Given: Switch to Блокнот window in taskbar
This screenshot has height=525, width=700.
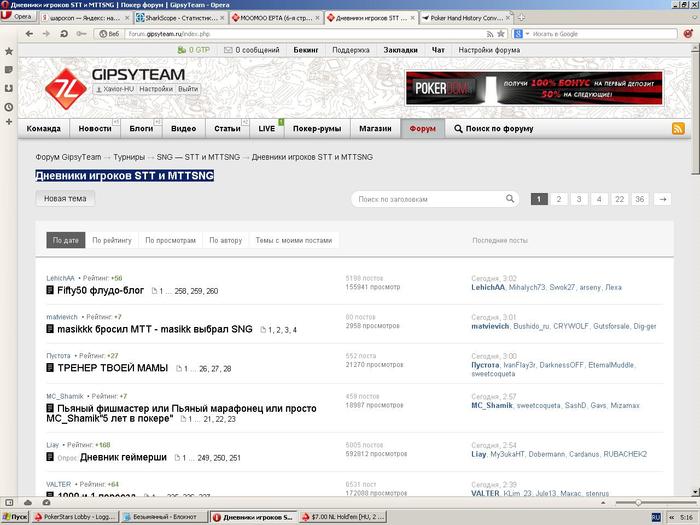Looking at the screenshot, I should click(163, 517).
